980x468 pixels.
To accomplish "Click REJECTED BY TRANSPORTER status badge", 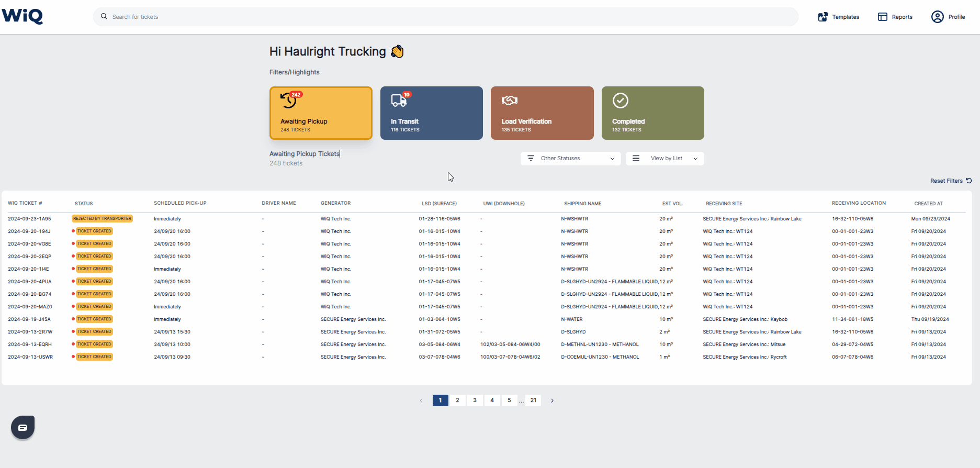I will tap(102, 219).
